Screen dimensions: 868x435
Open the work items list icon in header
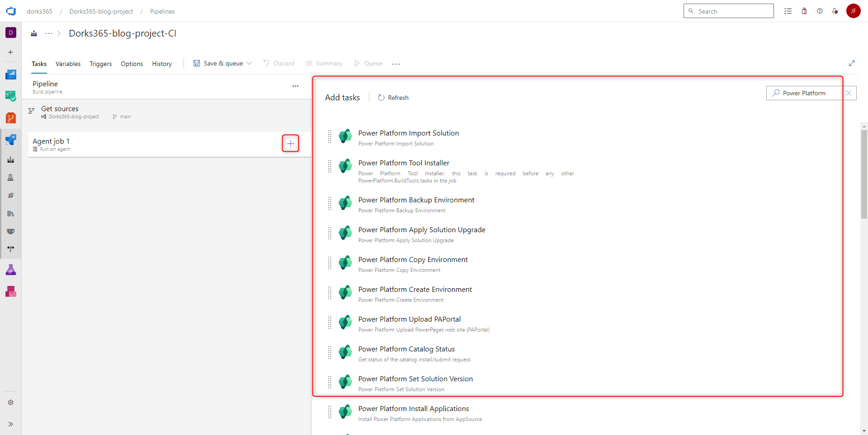(x=788, y=11)
